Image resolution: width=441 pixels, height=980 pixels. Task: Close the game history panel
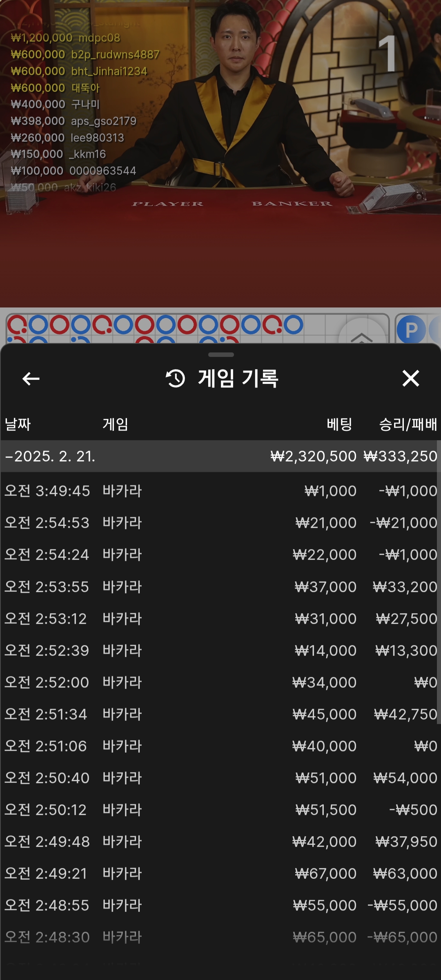(410, 379)
